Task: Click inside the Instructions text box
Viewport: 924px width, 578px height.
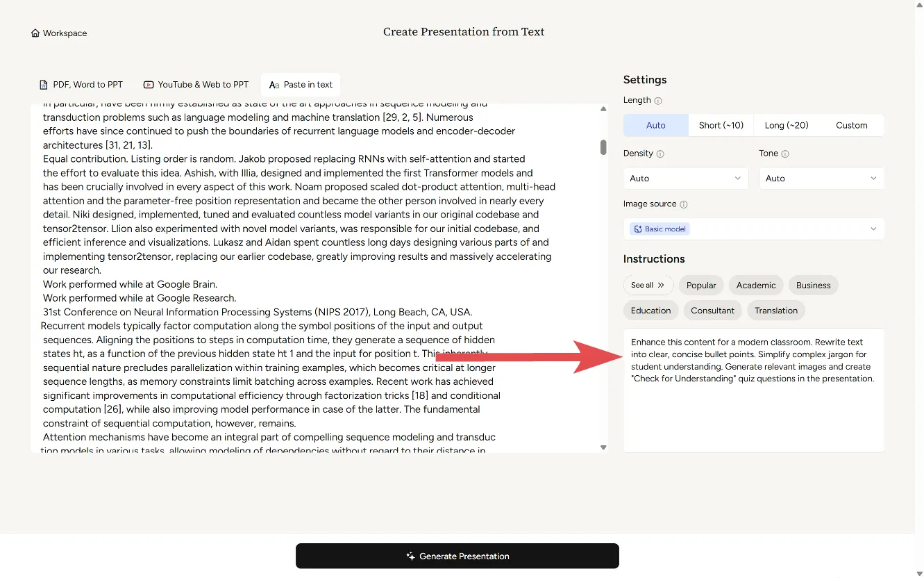Action: [753, 410]
